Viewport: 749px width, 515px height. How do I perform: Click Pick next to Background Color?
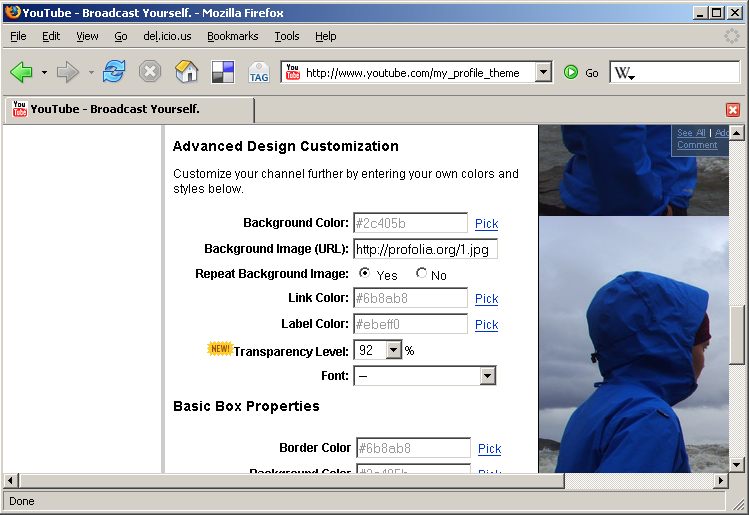[486, 224]
